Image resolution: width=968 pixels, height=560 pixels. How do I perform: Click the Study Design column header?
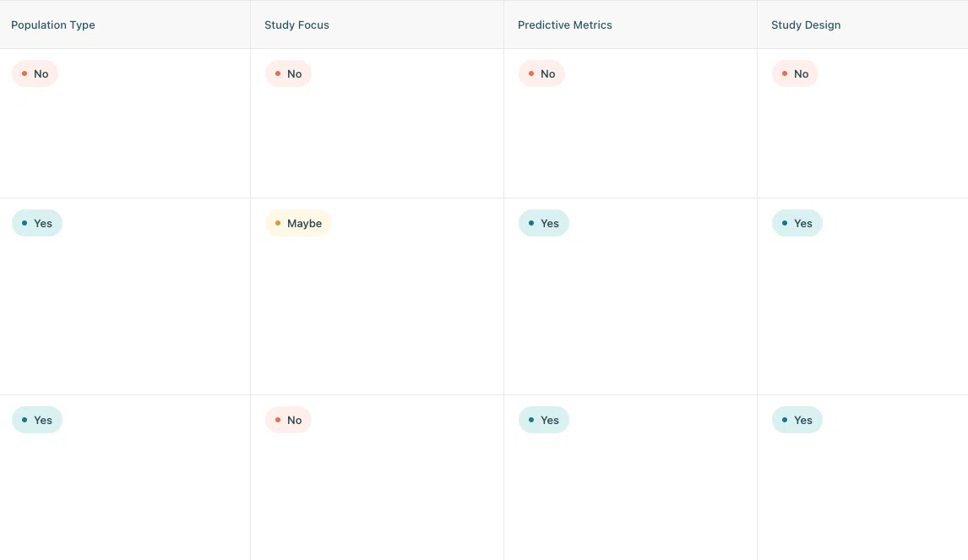[806, 24]
